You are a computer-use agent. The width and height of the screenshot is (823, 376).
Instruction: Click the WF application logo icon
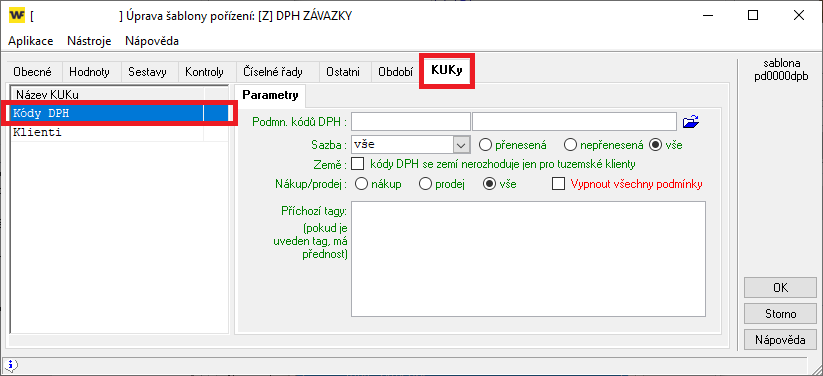pos(17,16)
